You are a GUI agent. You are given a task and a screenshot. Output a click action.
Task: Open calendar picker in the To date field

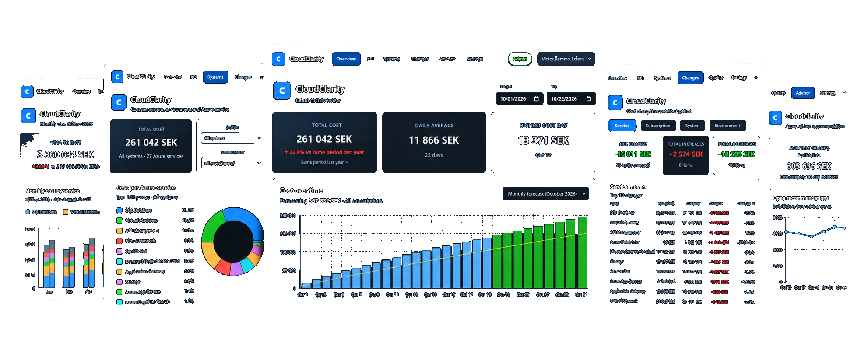pos(588,99)
